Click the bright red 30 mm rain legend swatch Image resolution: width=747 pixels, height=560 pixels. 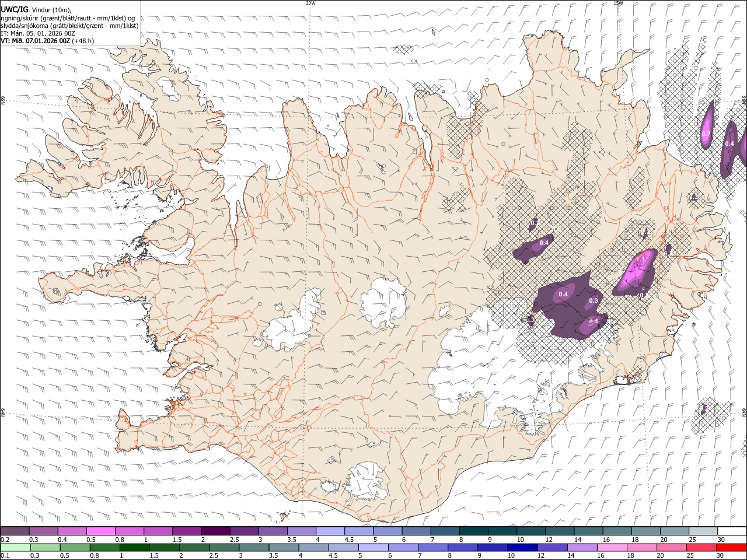pyautogui.click(x=731, y=547)
